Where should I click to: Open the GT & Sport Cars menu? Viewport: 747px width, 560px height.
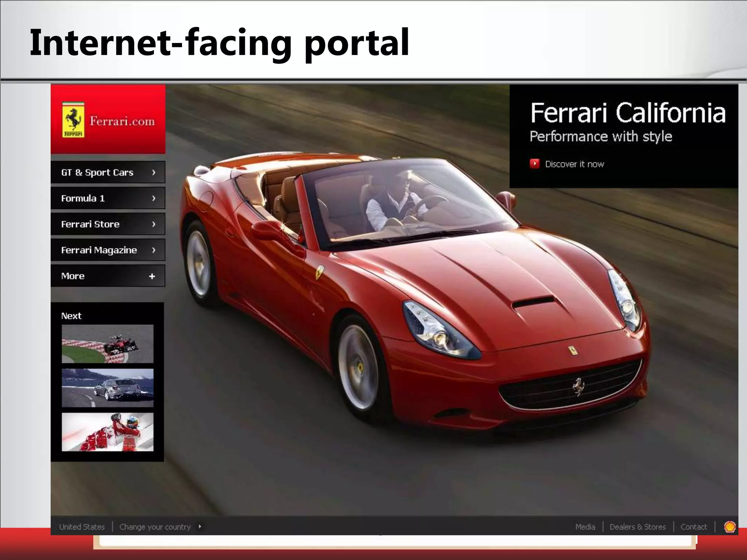click(x=108, y=172)
